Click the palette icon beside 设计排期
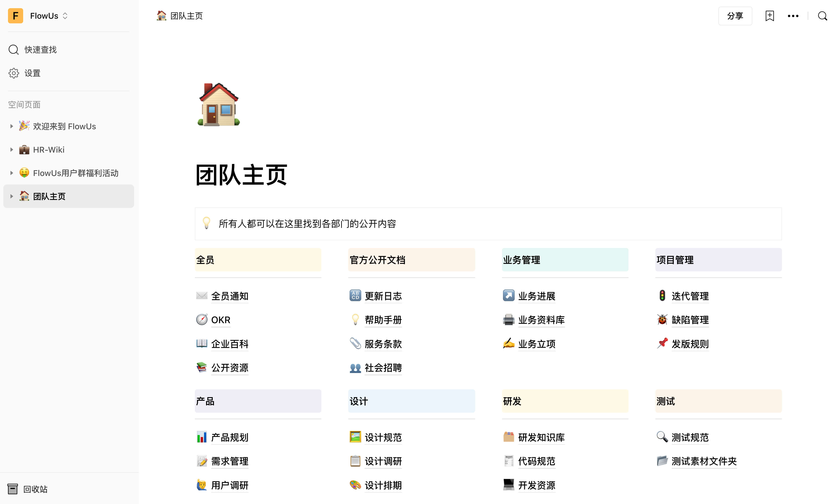Image resolution: width=836 pixels, height=504 pixels. pos(355,485)
